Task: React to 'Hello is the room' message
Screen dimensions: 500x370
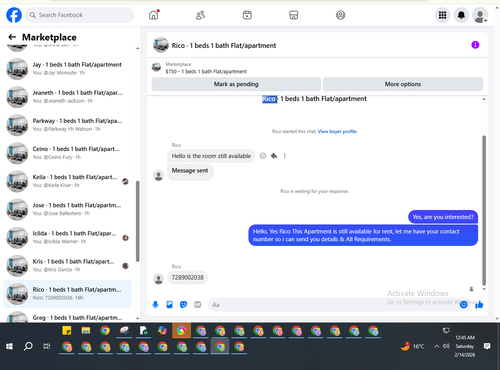Action: coord(263,156)
